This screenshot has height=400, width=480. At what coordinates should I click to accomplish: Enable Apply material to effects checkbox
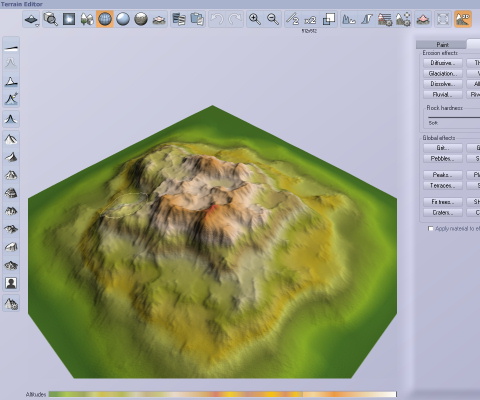pyautogui.click(x=431, y=229)
